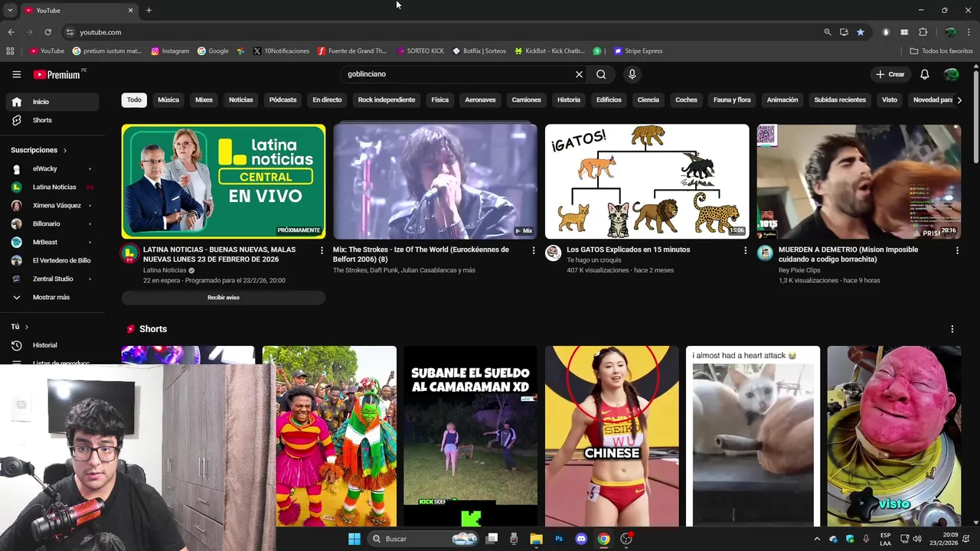980x551 pixels.
Task: Click the YouTube Premium logo
Action: coord(59,74)
